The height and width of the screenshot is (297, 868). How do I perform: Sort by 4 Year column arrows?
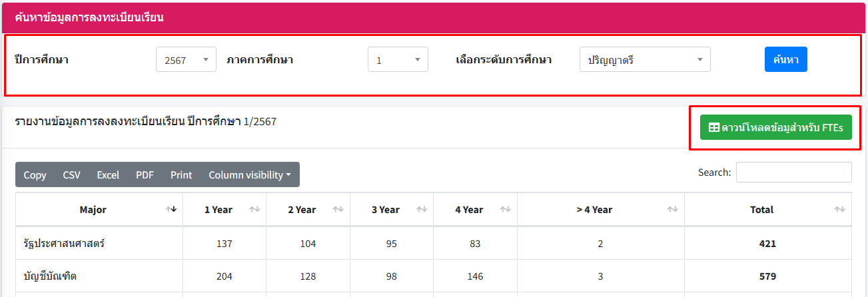[x=506, y=210]
